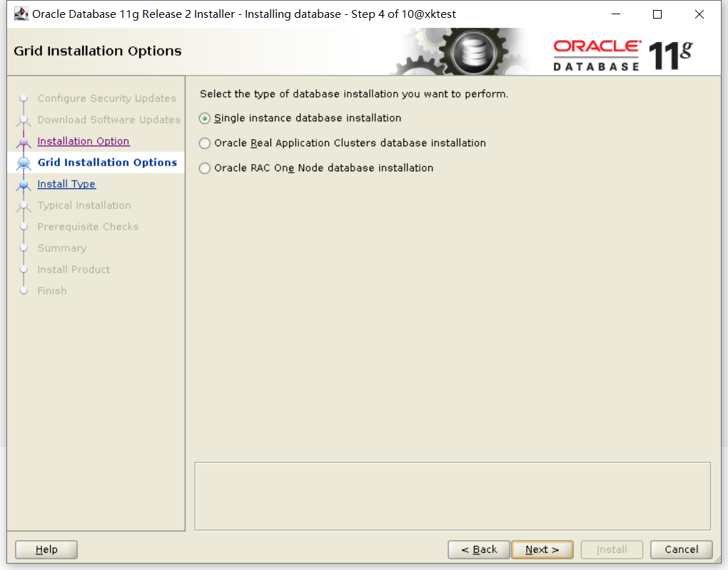Image resolution: width=728 pixels, height=570 pixels.
Task: Open the Help dialog
Action: click(46, 549)
